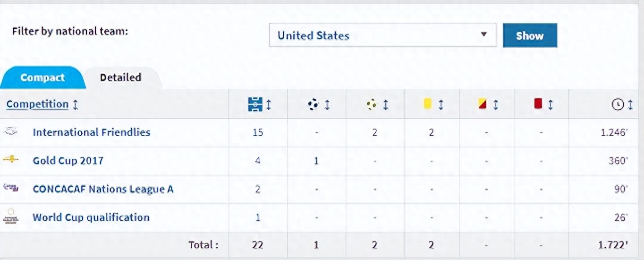Switch to the Detailed tab

120,78
